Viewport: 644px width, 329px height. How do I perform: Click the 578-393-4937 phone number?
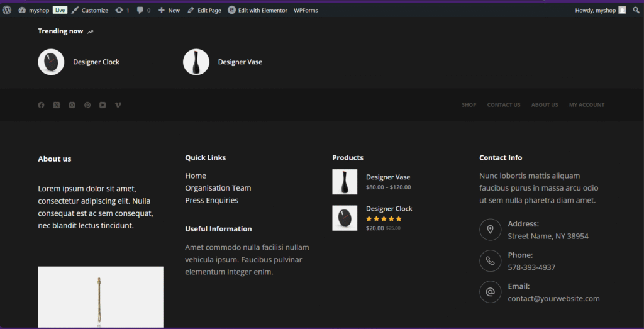531,267
